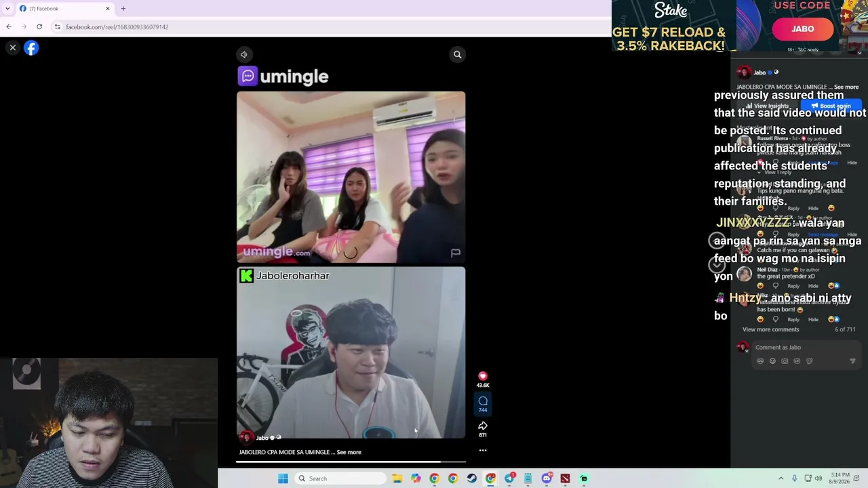Open the reel three-dot more options menu

click(x=483, y=450)
